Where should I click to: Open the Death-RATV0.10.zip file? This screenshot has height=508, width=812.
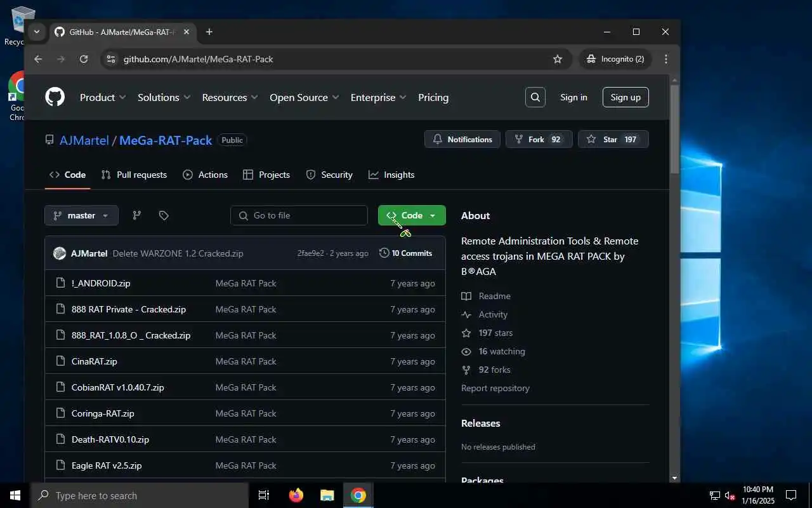point(110,439)
